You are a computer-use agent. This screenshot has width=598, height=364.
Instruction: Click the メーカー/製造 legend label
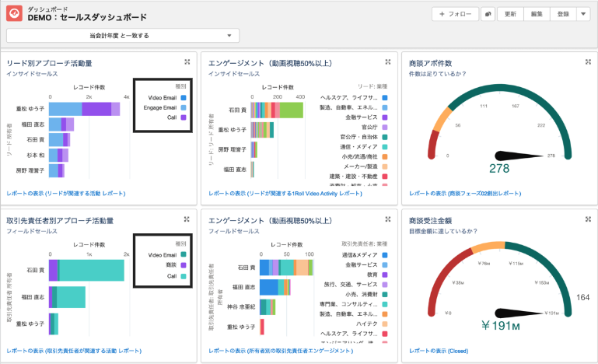click(360, 166)
